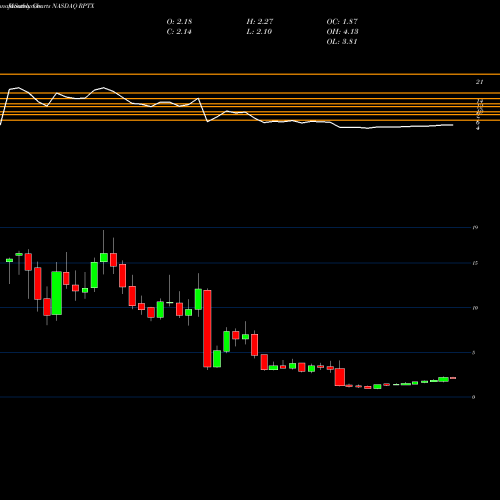Image resolution: width=500 pixels, height=500 pixels.
Task: Click the price axis label '19'
Action: [x=475, y=228]
